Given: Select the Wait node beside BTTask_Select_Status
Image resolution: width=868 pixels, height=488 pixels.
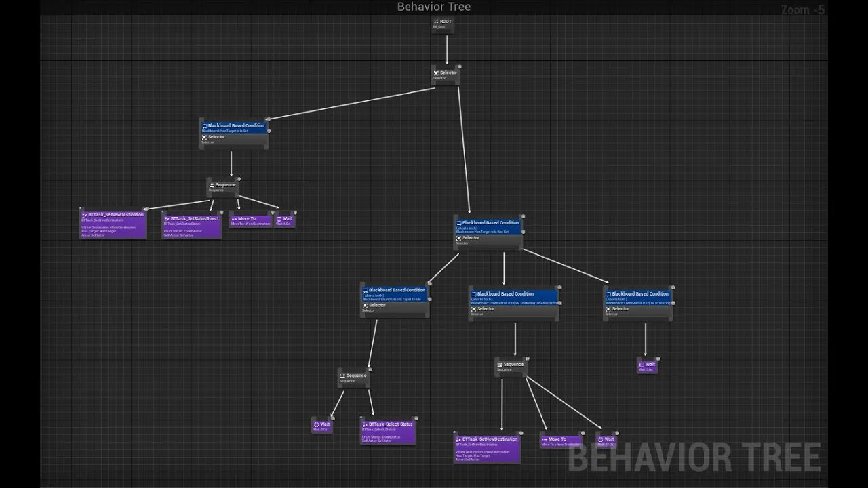Looking at the screenshot, I should tap(322, 426).
